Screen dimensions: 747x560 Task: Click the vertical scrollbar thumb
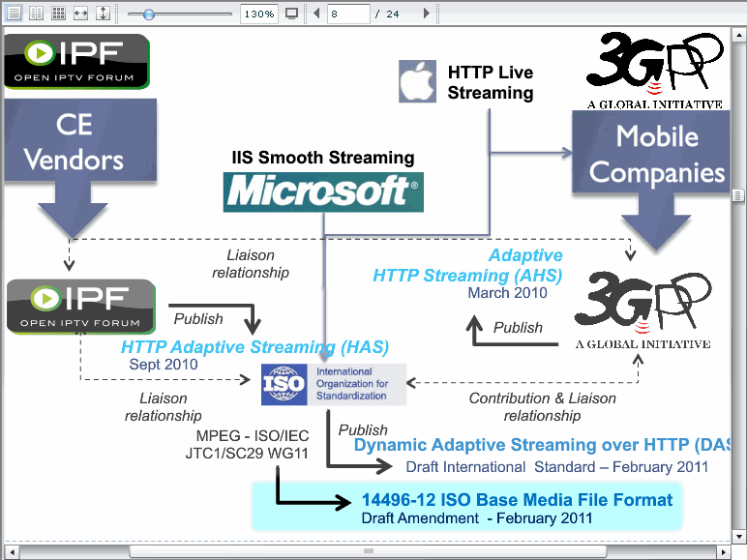click(738, 195)
